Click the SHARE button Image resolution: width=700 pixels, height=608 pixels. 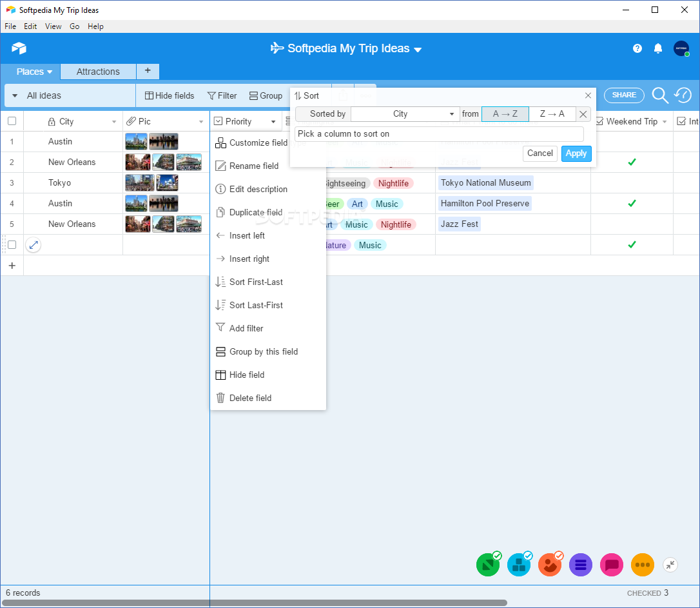[624, 95]
